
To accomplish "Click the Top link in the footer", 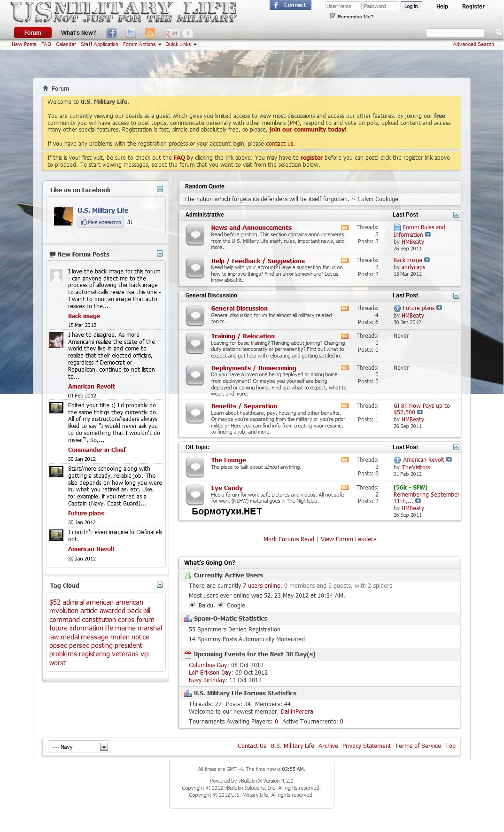I will coord(450,746).
